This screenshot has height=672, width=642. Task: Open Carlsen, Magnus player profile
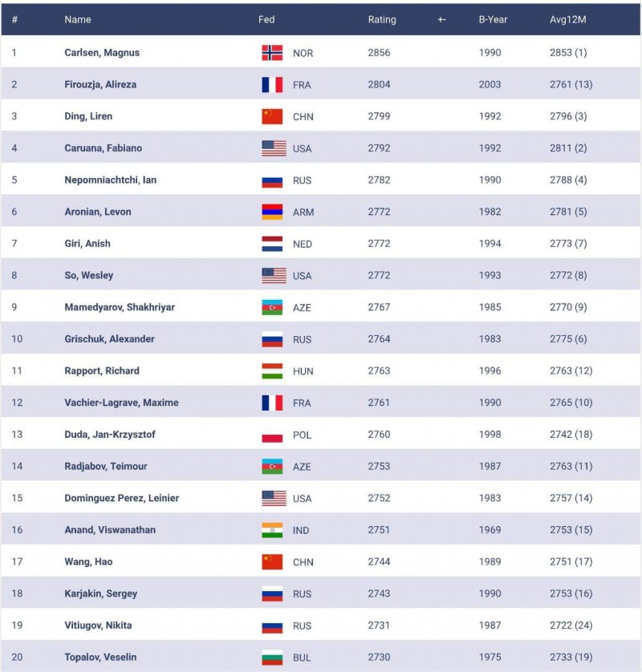102,53
